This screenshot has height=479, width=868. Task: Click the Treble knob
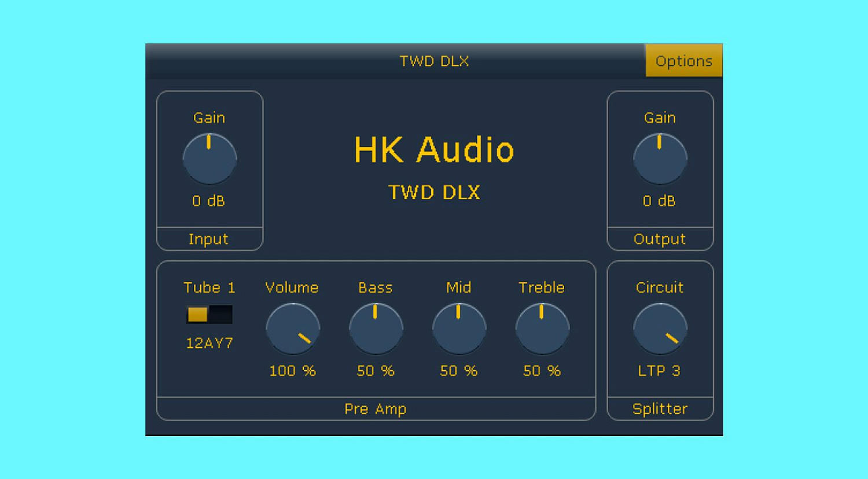tap(542, 329)
